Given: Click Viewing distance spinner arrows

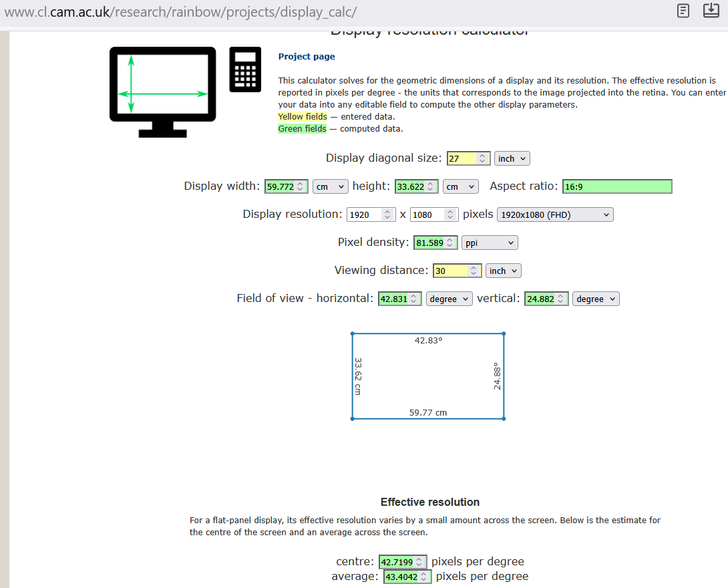Looking at the screenshot, I should click(474, 271).
